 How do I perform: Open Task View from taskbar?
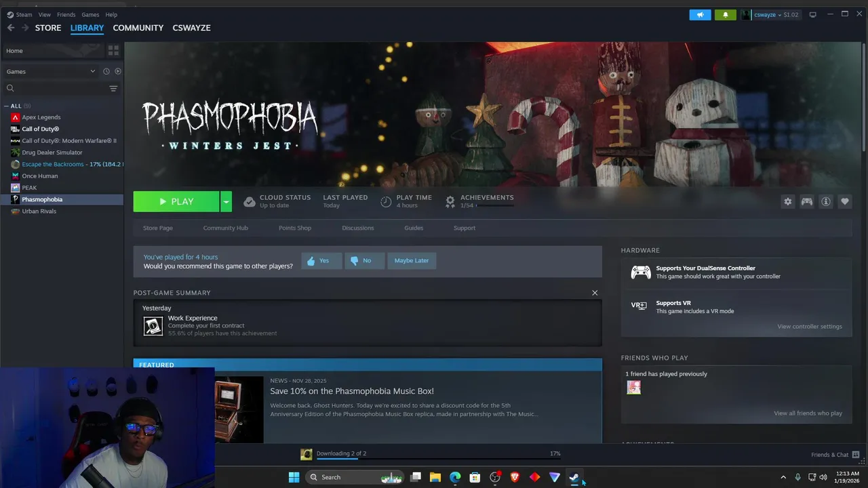tap(416, 477)
